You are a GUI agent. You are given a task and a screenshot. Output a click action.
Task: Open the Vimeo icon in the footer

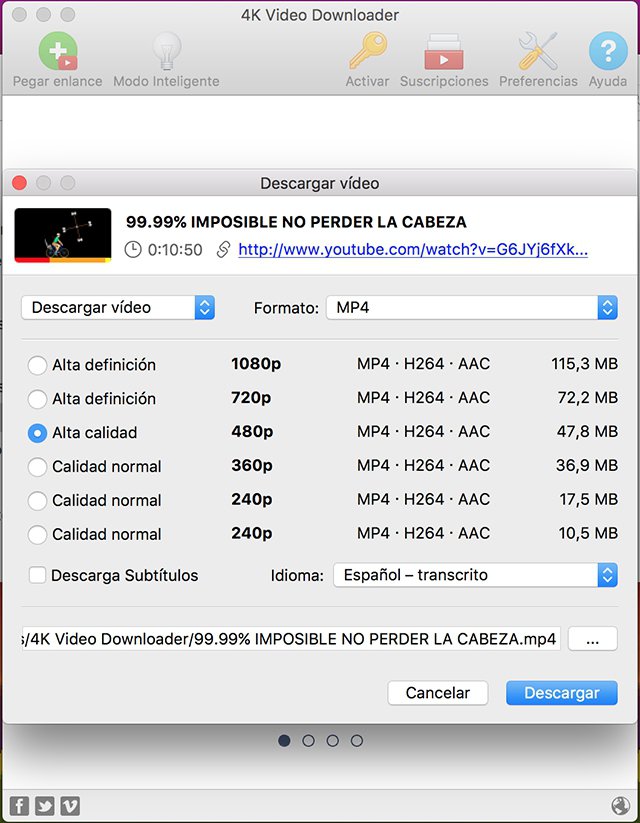pyautogui.click(x=70, y=805)
